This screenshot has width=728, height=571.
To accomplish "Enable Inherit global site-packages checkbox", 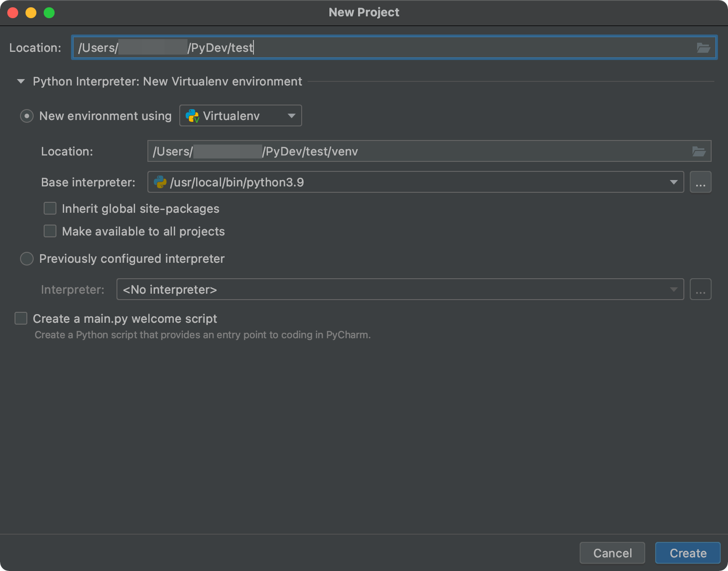I will pos(50,208).
